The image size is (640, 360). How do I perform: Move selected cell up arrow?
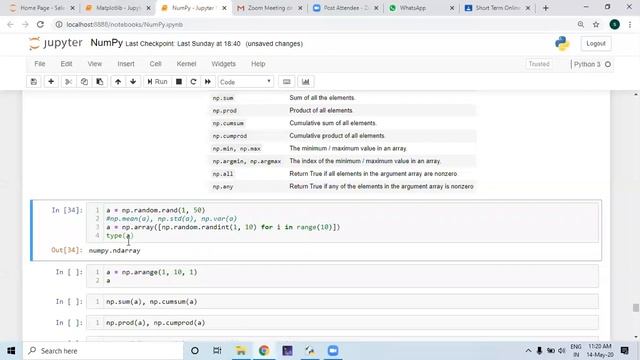tap(118, 82)
